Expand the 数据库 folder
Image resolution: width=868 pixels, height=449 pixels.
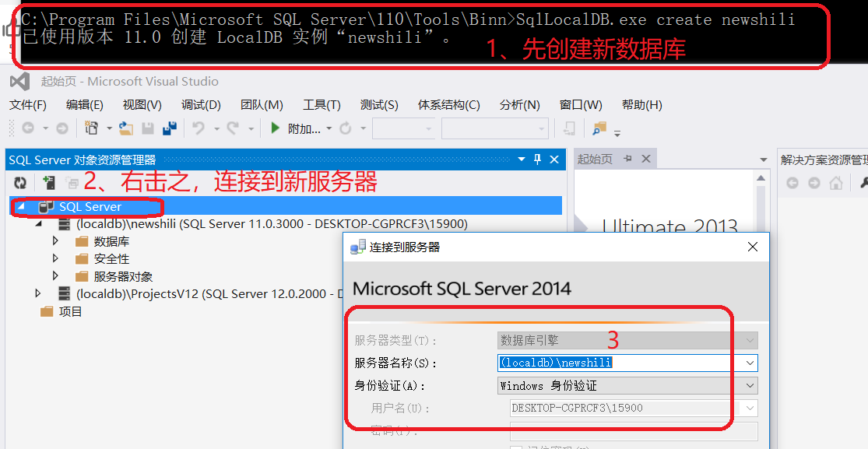(x=55, y=241)
